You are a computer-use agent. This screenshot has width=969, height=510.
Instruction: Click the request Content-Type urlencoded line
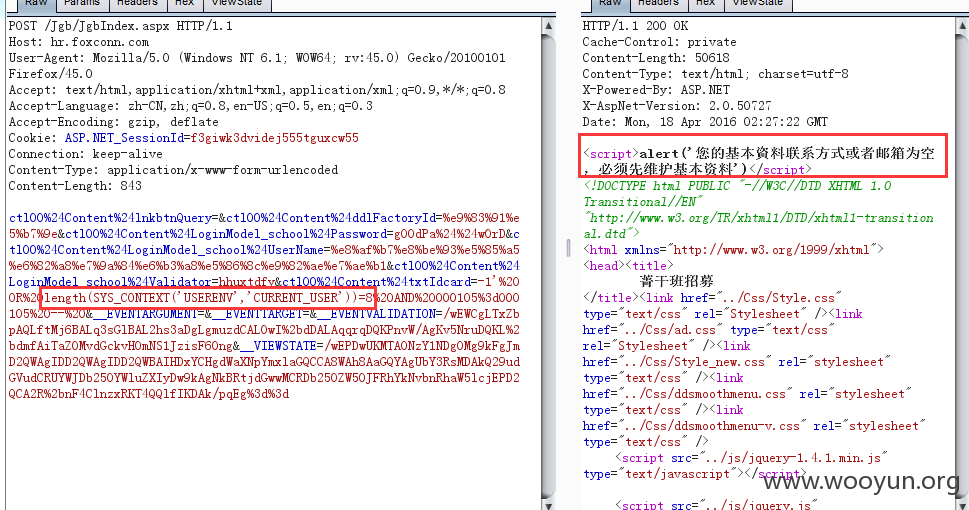(x=173, y=170)
